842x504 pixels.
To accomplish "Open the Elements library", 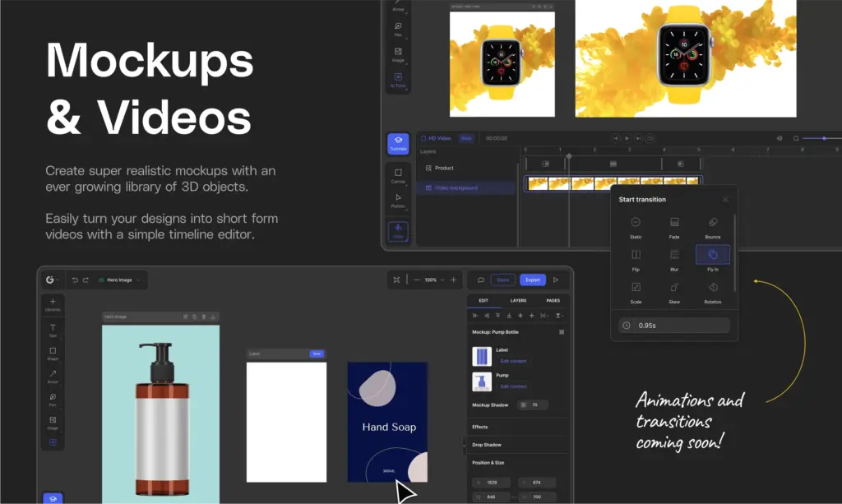I will (53, 303).
